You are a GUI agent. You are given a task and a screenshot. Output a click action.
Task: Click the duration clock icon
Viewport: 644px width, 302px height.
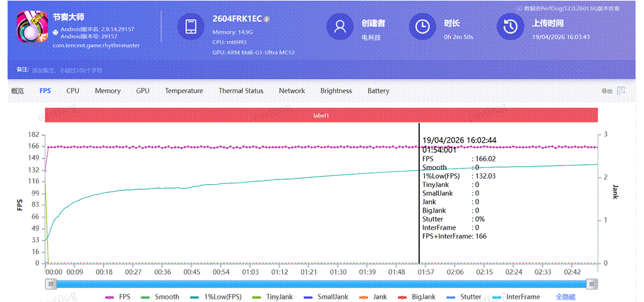point(423,27)
